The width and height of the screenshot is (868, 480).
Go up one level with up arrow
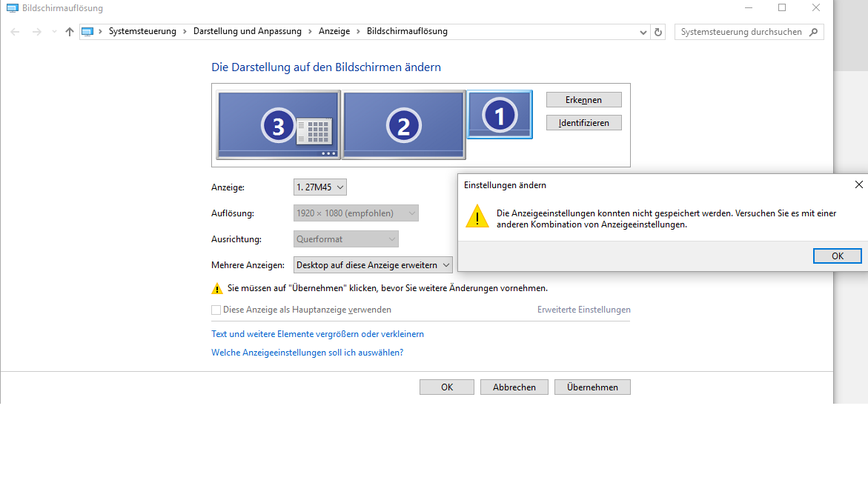click(x=69, y=32)
